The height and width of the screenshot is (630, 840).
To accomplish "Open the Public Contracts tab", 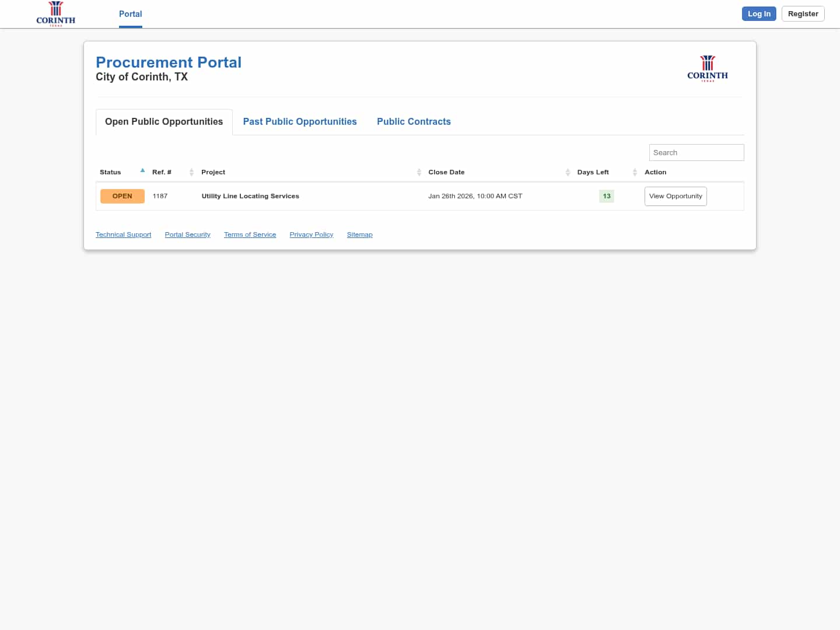I will [x=414, y=121].
